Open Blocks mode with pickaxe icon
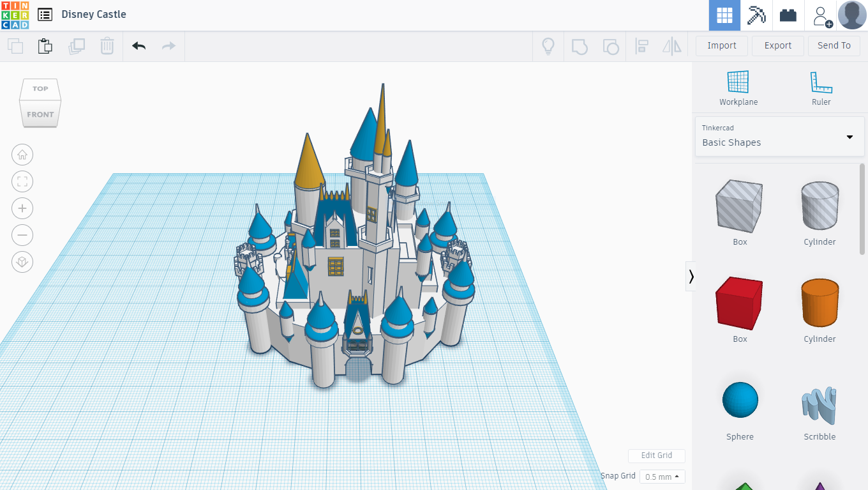Viewport: 868px width, 490px height. click(x=756, y=15)
